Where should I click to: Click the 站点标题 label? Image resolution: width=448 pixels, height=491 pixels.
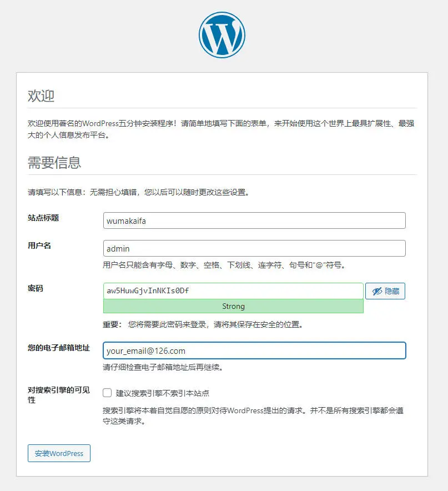click(x=43, y=218)
